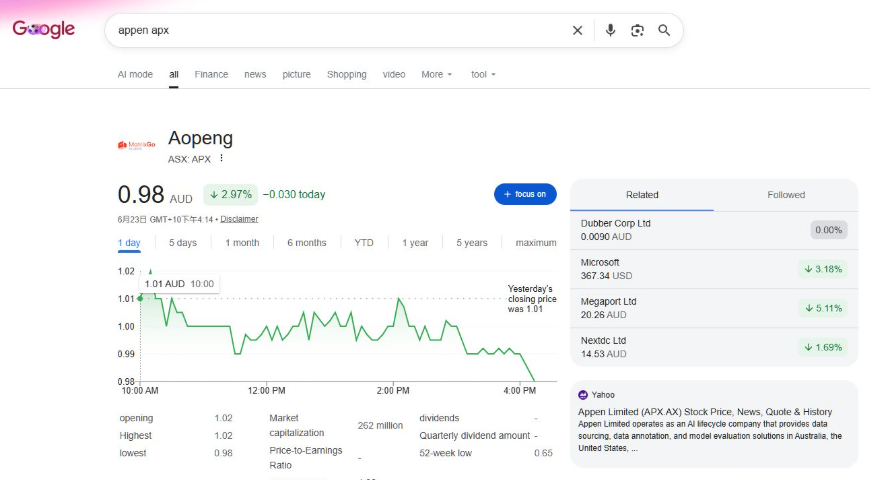Start voice search with microphone icon

click(x=610, y=31)
